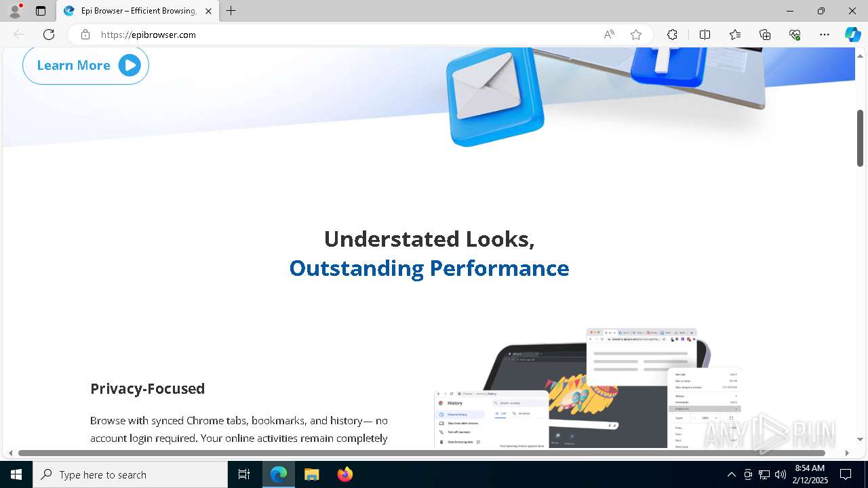
Task: Open Read aloud icon in address bar
Action: 609,35
